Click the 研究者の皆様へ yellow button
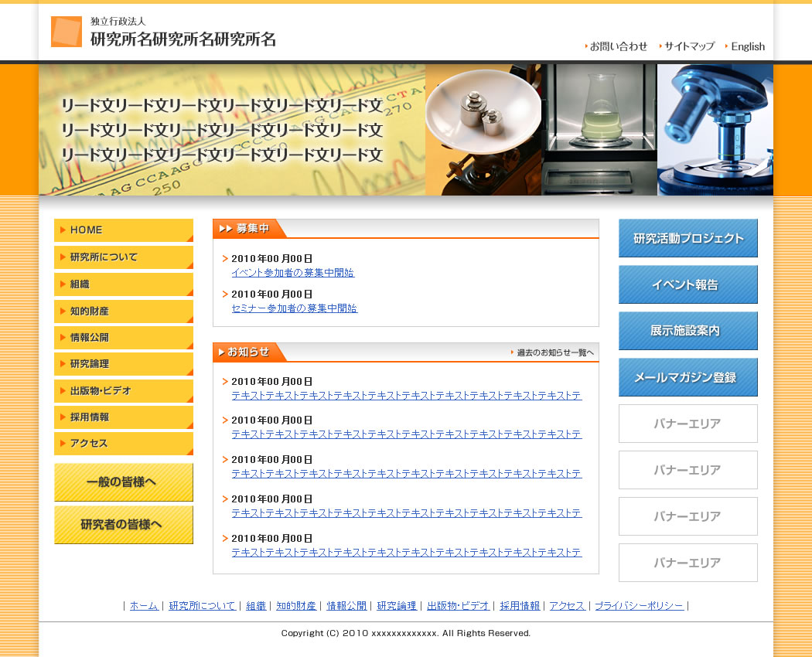Image resolution: width=812 pixels, height=657 pixels. 124,525
